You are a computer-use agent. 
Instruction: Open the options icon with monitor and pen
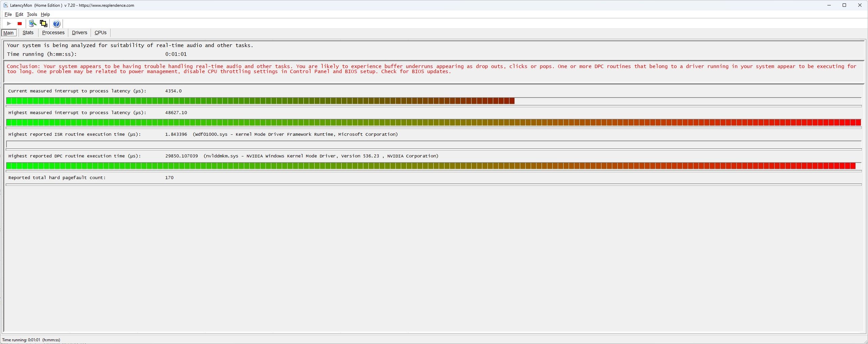point(32,23)
